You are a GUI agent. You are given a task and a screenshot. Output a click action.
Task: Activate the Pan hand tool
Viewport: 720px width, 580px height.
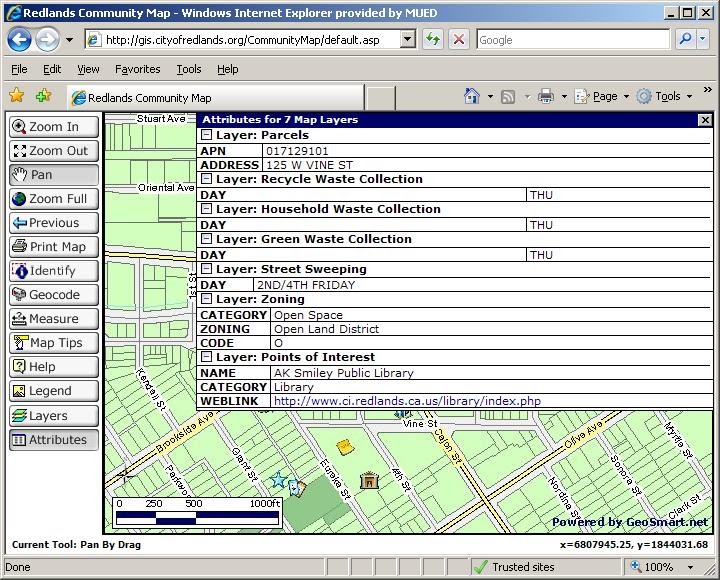[54, 175]
